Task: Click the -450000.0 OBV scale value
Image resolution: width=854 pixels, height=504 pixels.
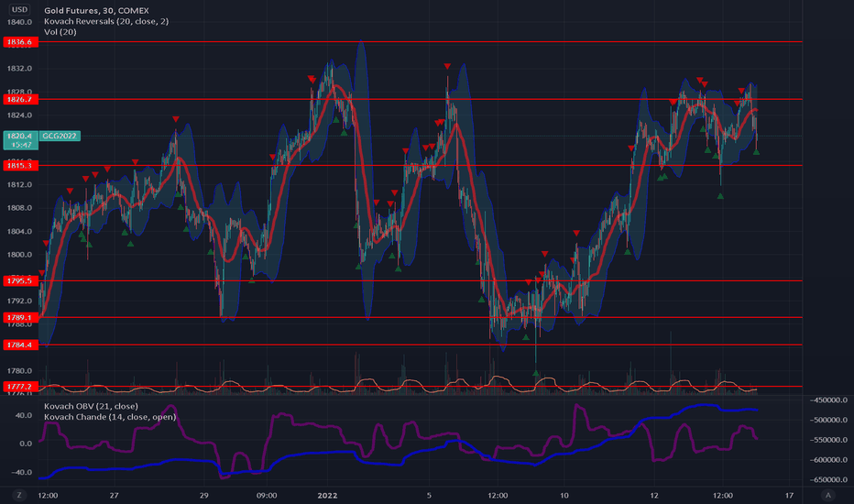Action: tap(829, 400)
